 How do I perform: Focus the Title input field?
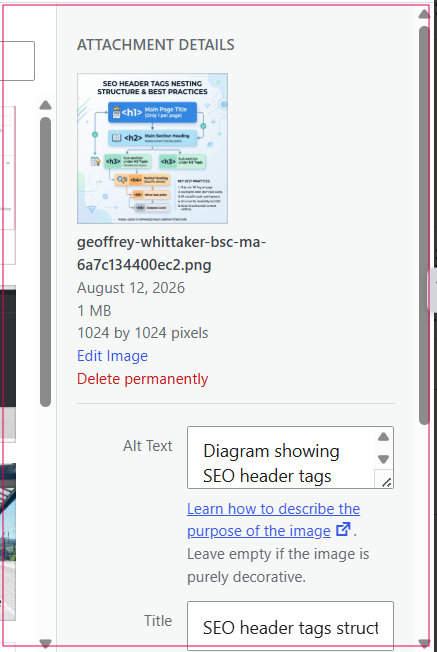pyautogui.click(x=290, y=626)
